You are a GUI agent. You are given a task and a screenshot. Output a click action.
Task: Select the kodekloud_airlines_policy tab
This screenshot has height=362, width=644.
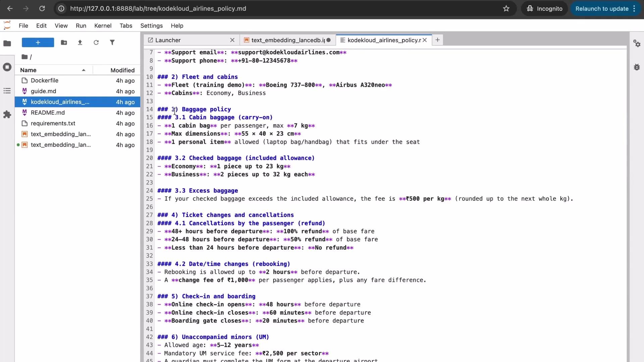coord(384,40)
